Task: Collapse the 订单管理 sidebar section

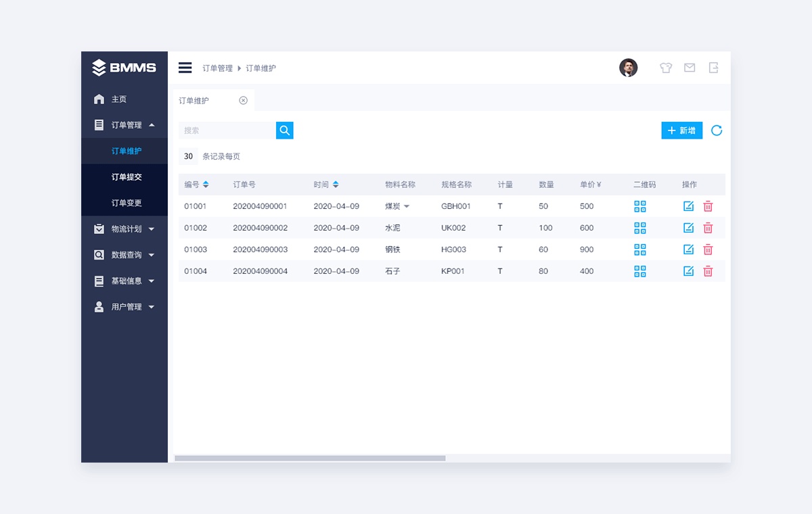Action: 125,125
